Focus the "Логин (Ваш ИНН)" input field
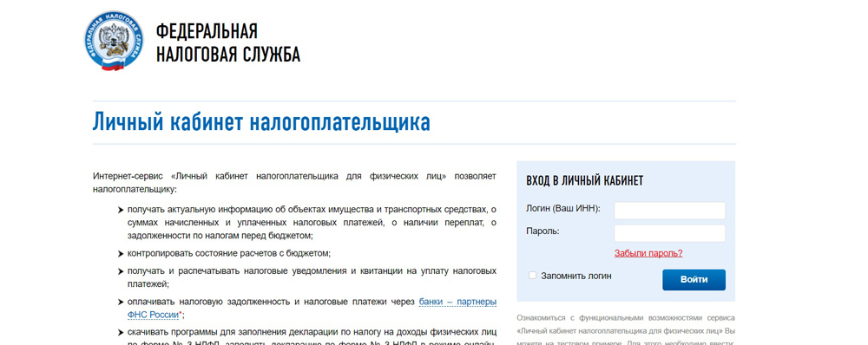 pyautogui.click(x=670, y=210)
